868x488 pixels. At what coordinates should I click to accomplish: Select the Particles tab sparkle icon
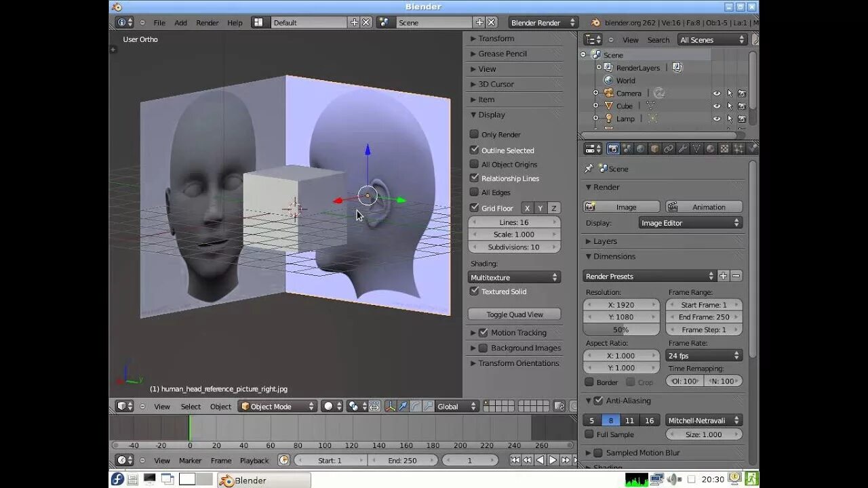point(738,149)
